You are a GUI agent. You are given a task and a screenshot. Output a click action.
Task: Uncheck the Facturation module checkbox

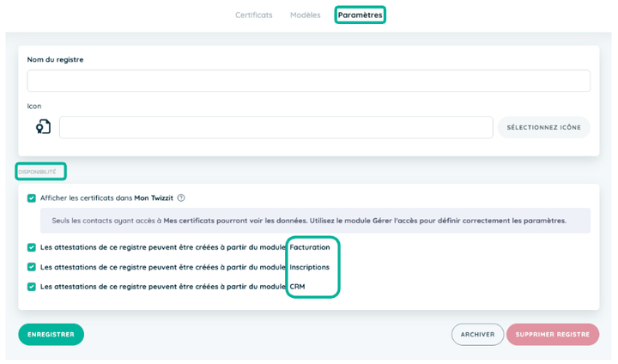[32, 247]
